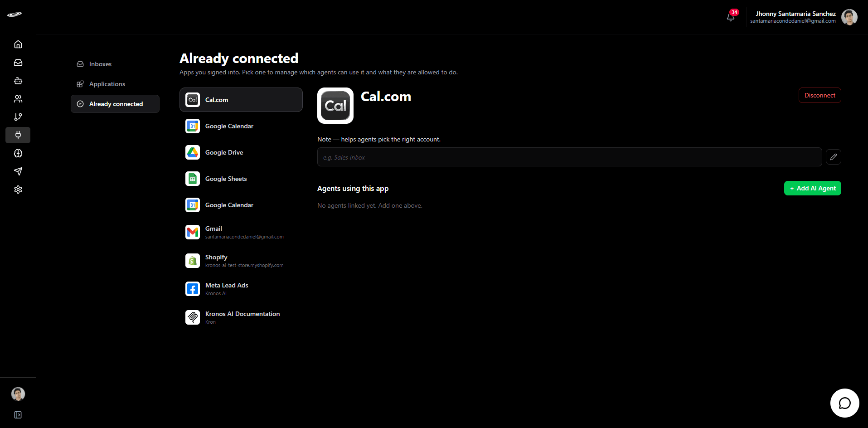Click the santamariacondedaniel@gmail.com text in header
The height and width of the screenshot is (428, 868).
(x=793, y=21)
